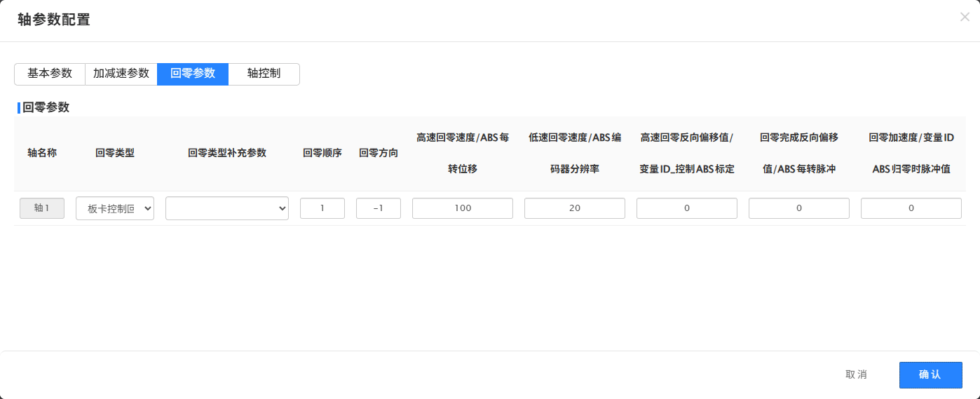Close the 轴参数配置 dialog with X icon

coord(965,18)
